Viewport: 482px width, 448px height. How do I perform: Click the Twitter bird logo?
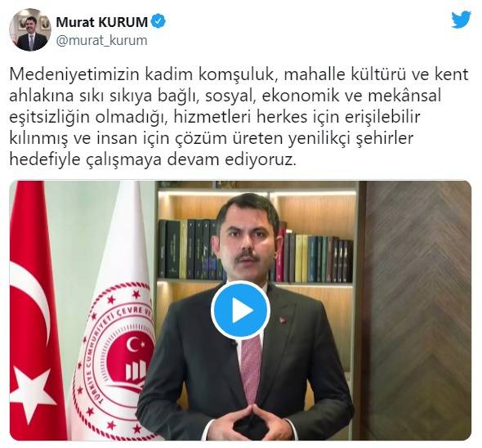tap(461, 20)
